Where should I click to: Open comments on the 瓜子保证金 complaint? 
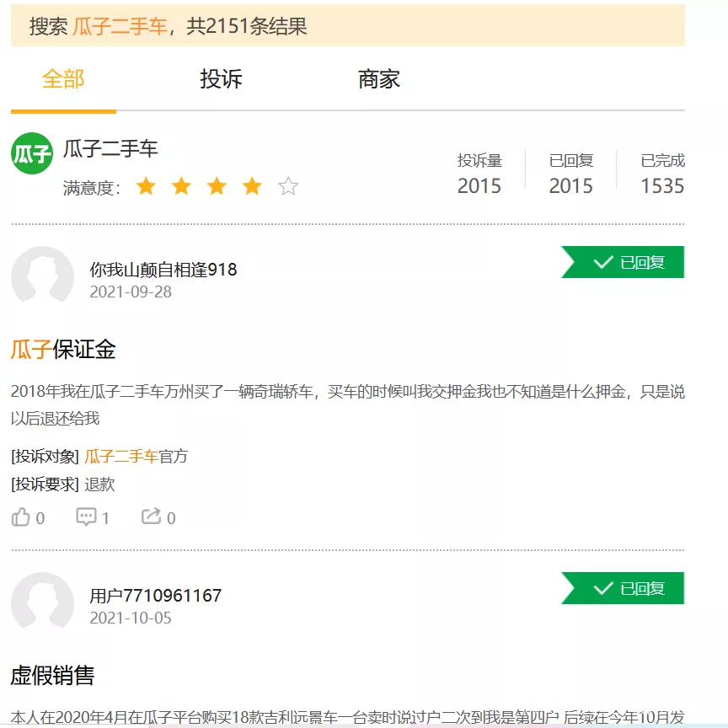(86, 517)
